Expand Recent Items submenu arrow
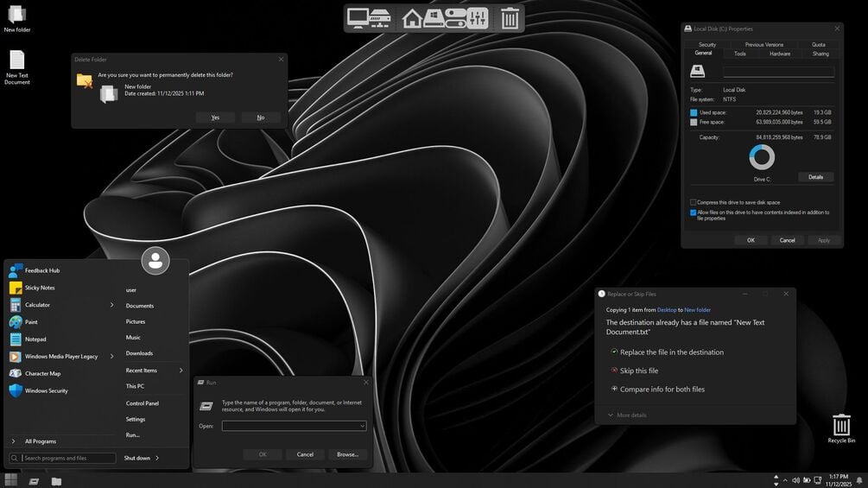Viewport: 868px width, 488px height. click(x=181, y=371)
